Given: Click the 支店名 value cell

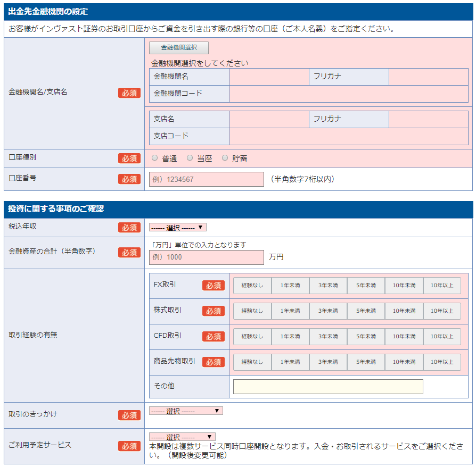Looking at the screenshot, I should [269, 119].
